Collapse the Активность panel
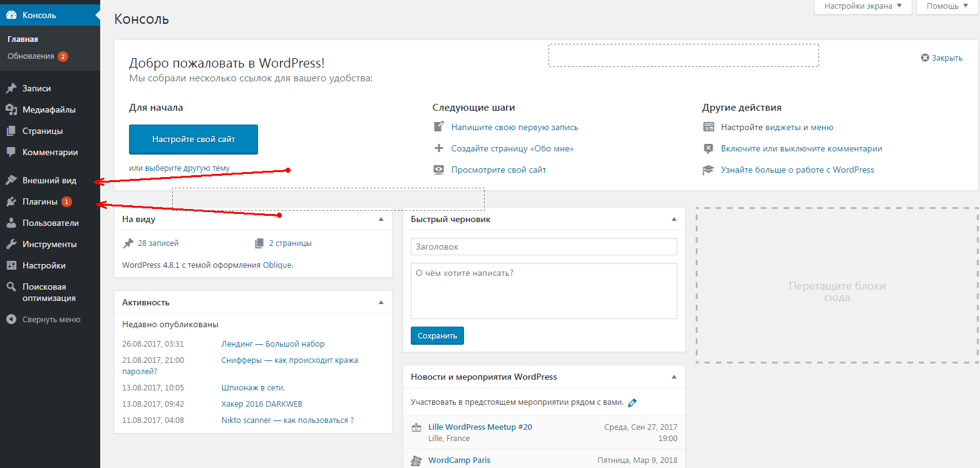Screen dimensions: 980x468 [x=381, y=302]
